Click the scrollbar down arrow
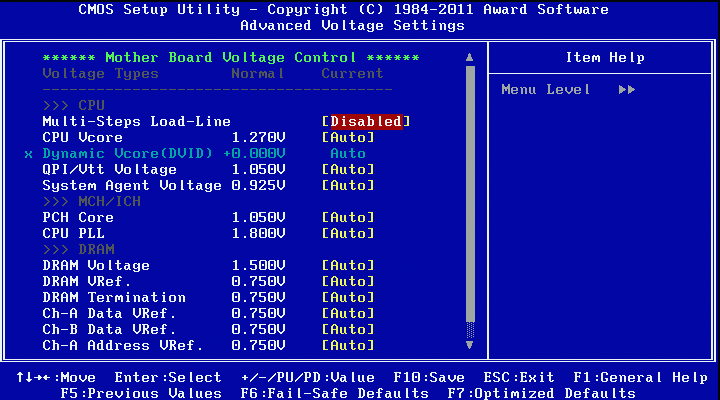This screenshot has width=720, height=400. [x=470, y=345]
